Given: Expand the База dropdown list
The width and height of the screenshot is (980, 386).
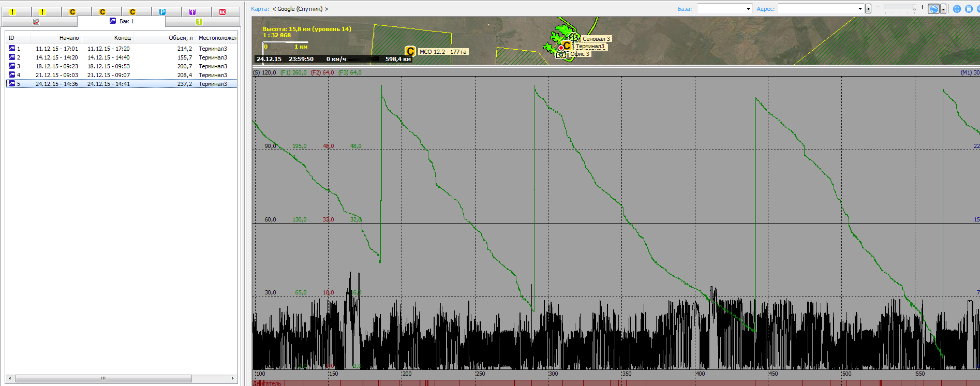Looking at the screenshot, I should 748,9.
